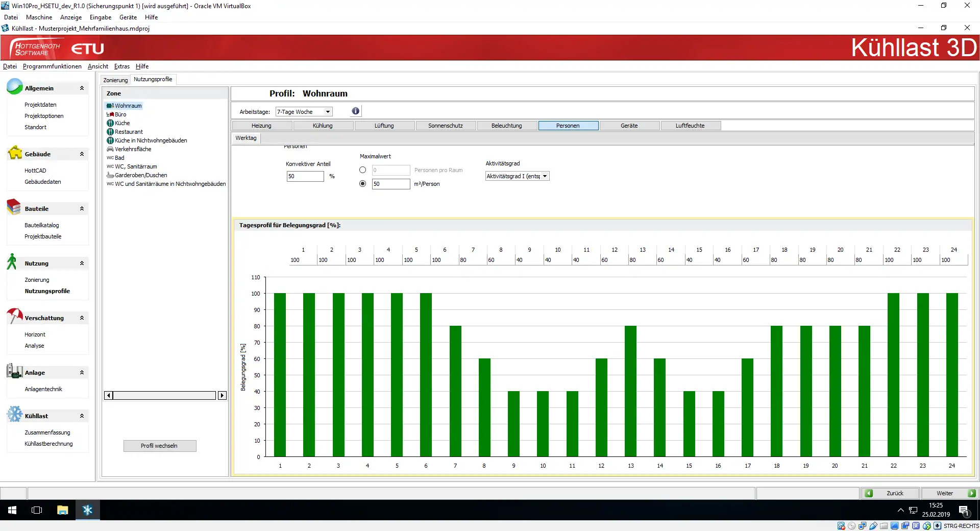Select the Personen pro Raum radio button
The image size is (980, 531).
[x=362, y=170]
